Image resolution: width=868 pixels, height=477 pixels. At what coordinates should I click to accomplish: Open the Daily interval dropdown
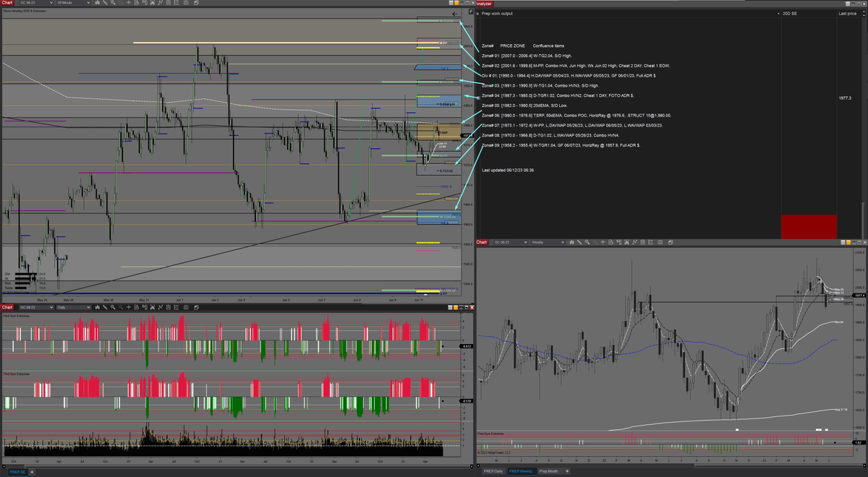coord(74,307)
